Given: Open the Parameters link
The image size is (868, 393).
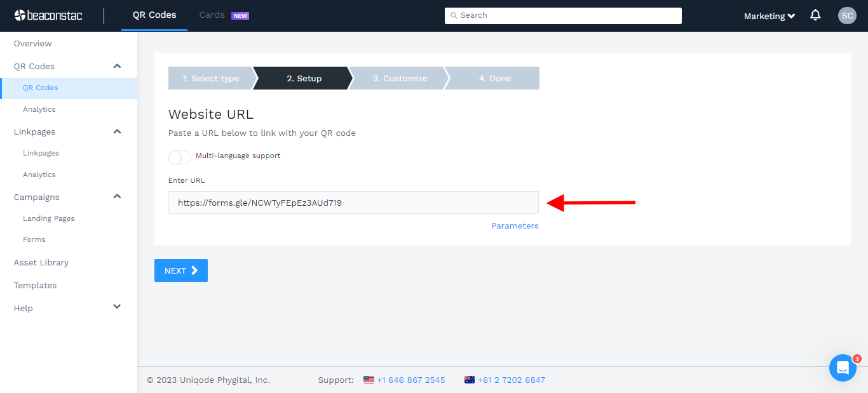Looking at the screenshot, I should (515, 225).
